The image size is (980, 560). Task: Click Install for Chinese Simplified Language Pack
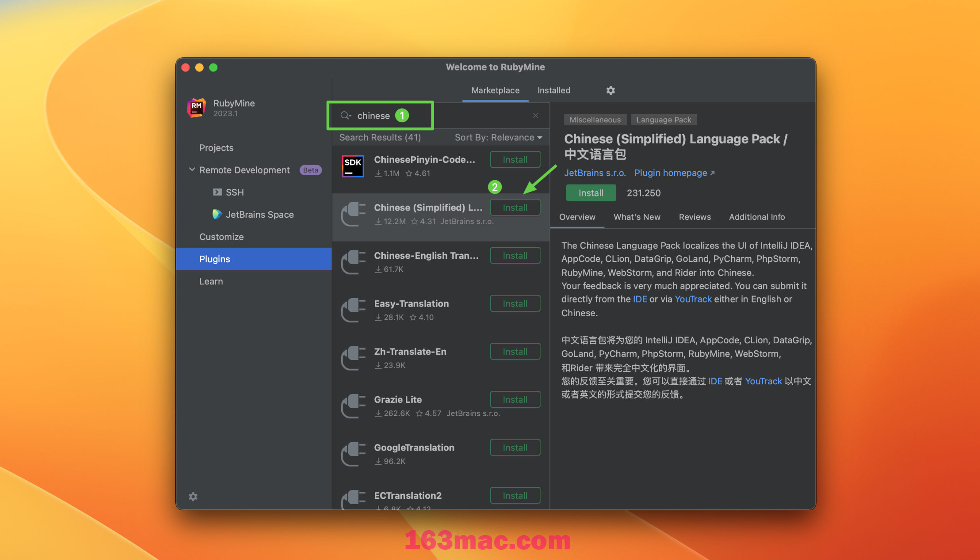516,207
